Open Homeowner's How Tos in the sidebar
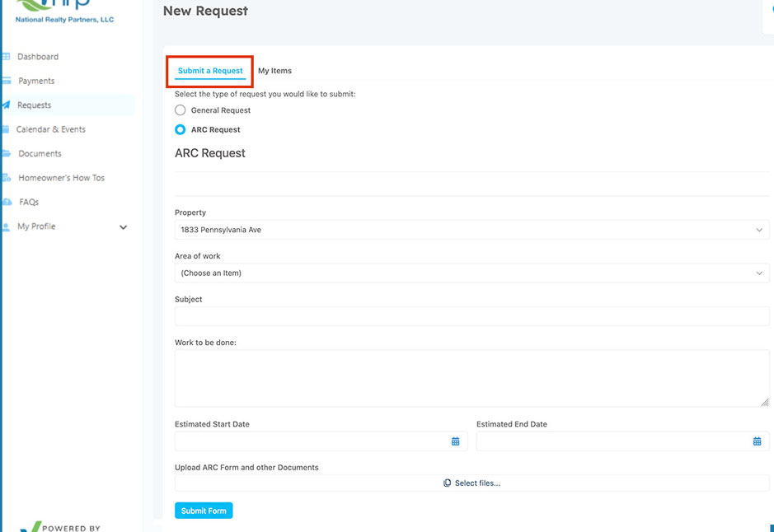This screenshot has width=774, height=532. [x=61, y=178]
